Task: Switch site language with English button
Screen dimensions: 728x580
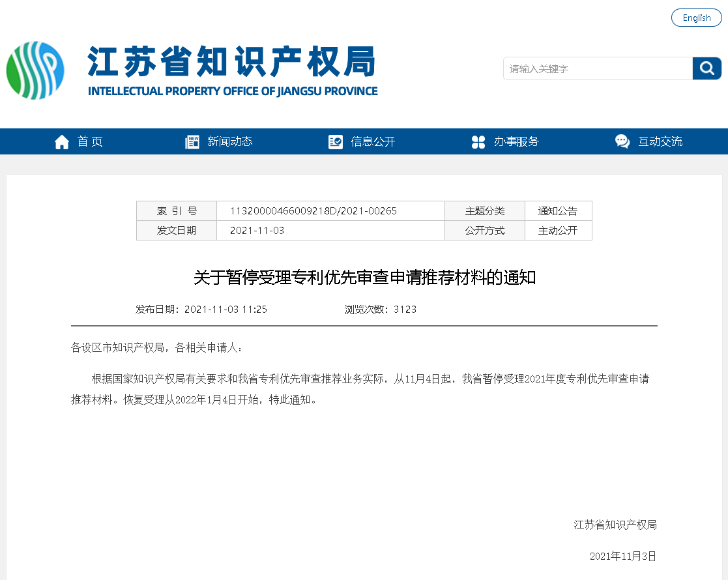Action: click(x=697, y=18)
